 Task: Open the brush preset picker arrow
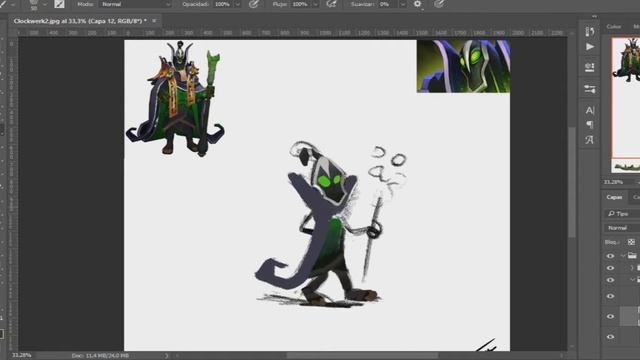(44, 4)
